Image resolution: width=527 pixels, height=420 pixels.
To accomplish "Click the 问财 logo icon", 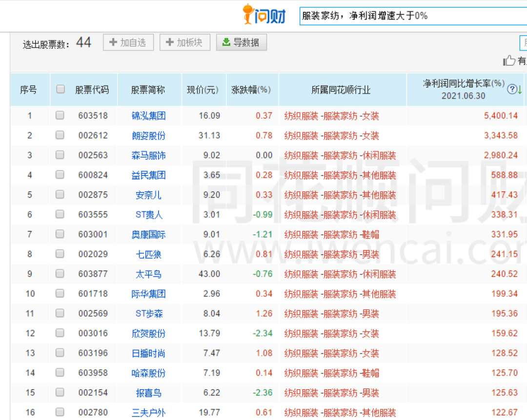I will pos(264,15).
